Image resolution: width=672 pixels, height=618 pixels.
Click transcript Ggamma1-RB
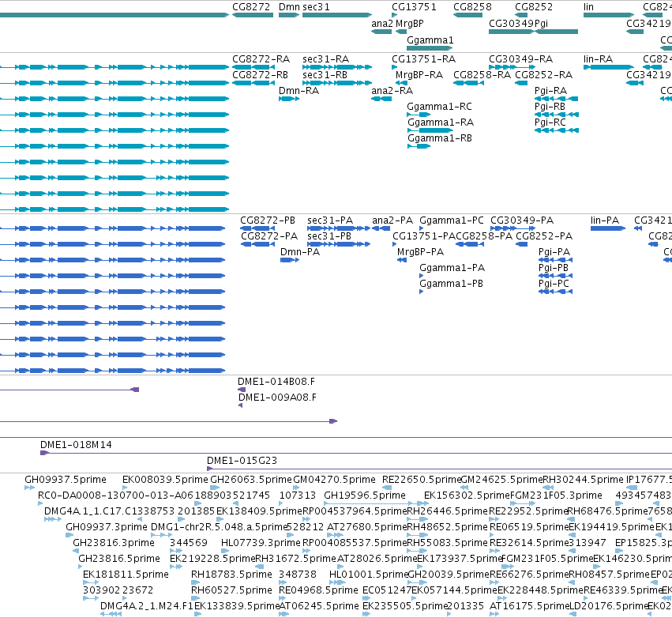440,138
